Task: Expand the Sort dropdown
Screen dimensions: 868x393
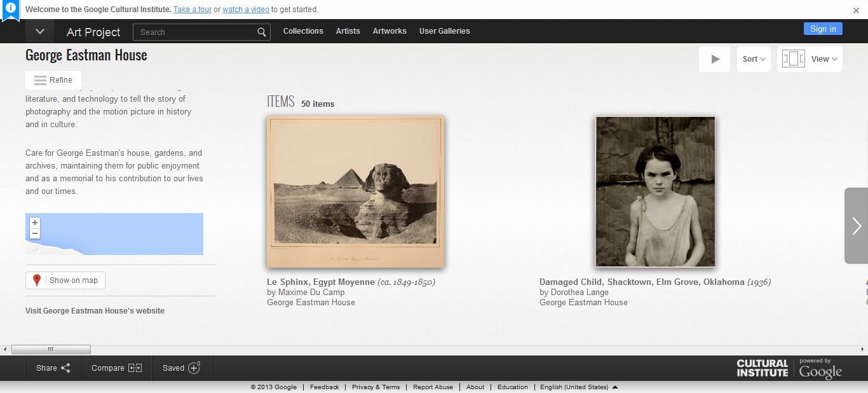Action: pyautogui.click(x=754, y=59)
